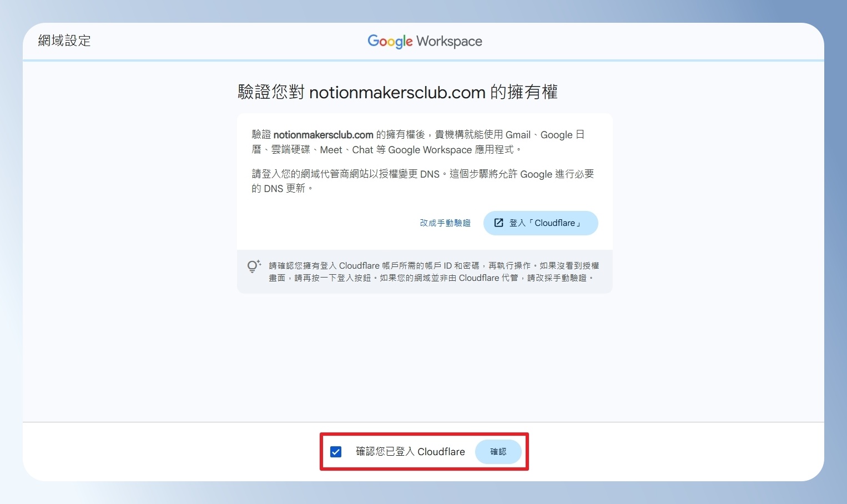Viewport: 847px width, 504px height.
Task: Confirm with the 確認 button
Action: 498,452
